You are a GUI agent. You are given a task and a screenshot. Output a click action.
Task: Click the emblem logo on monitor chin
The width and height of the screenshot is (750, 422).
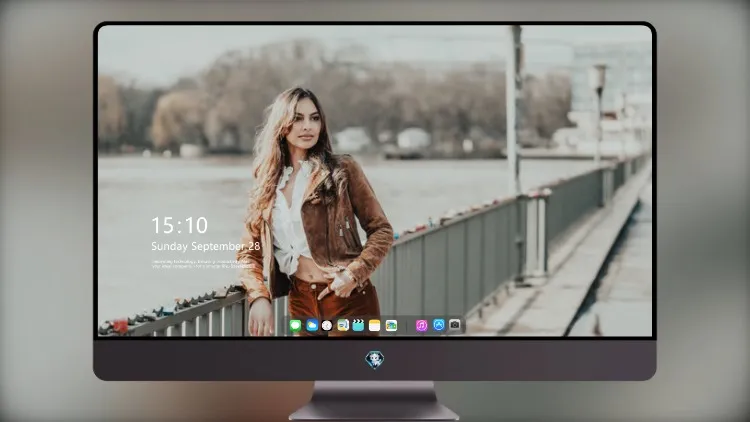pos(375,360)
